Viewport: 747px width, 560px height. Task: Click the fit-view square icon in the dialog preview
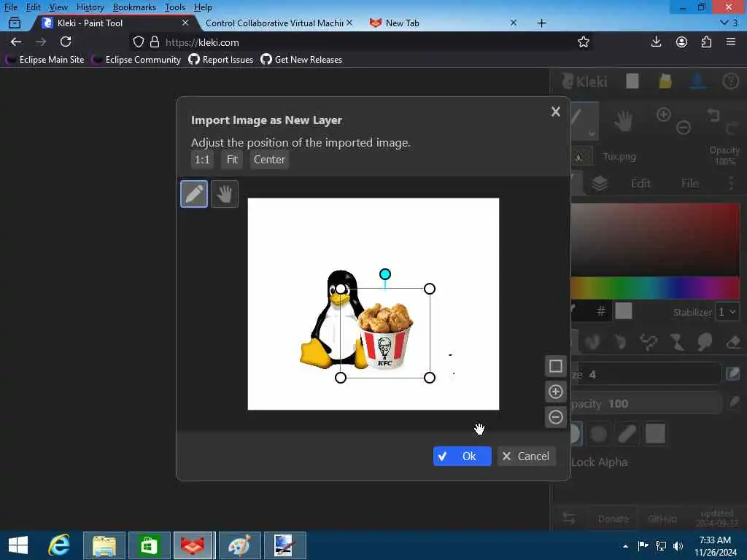point(555,366)
